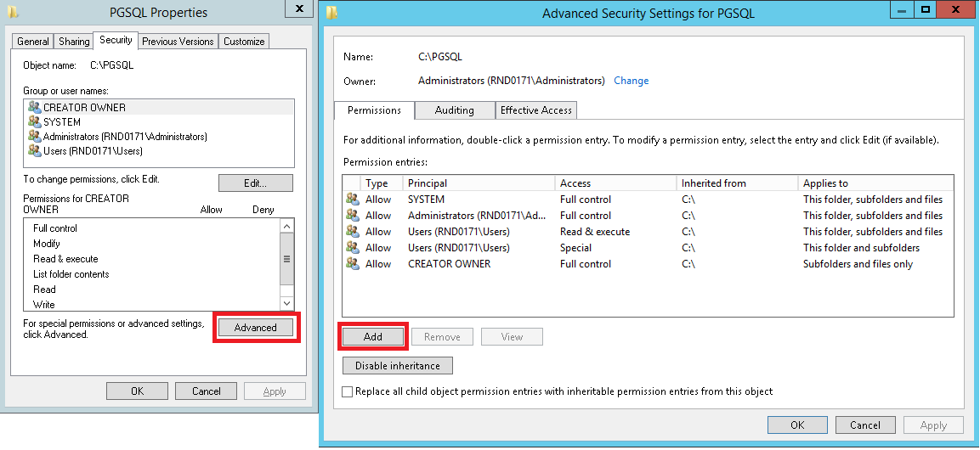Open the Effective Access tab

pos(536,110)
